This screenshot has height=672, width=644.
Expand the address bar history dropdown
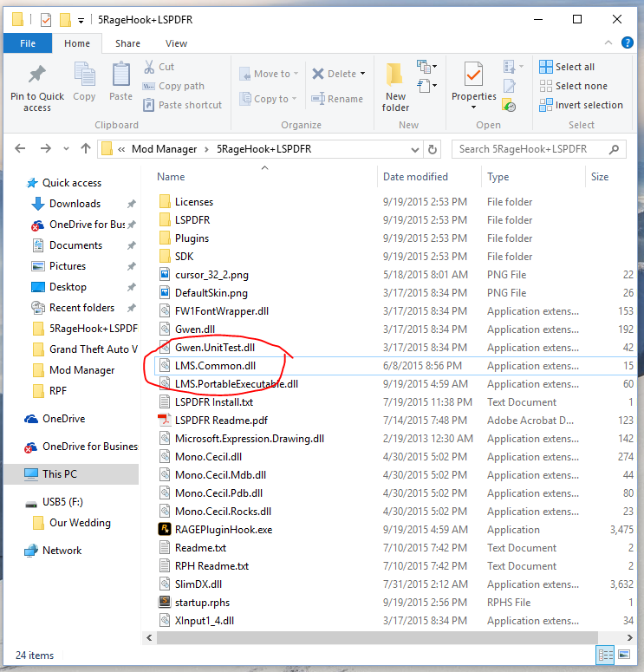pyautogui.click(x=414, y=149)
